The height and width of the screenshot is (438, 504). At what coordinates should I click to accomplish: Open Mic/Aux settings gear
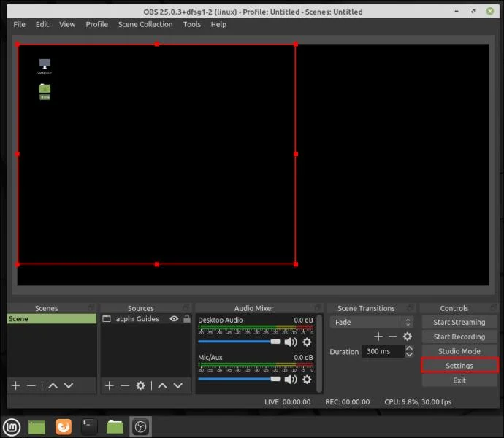[x=307, y=380]
